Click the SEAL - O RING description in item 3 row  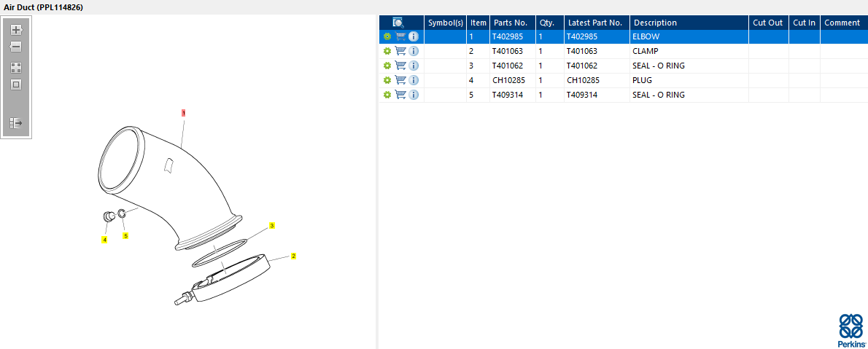point(689,66)
